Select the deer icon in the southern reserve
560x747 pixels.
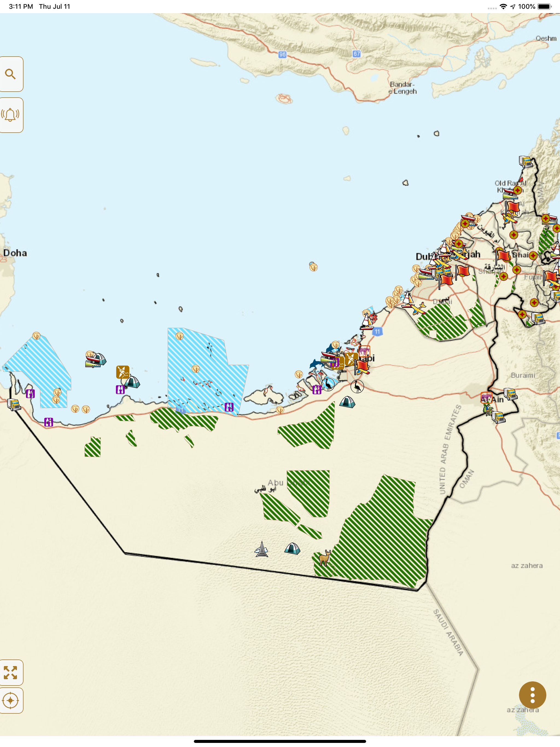(325, 558)
